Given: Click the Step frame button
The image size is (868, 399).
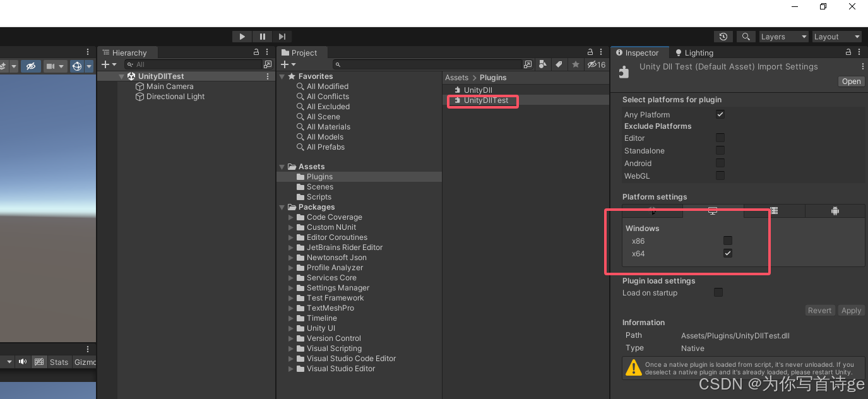Looking at the screenshot, I should coord(282,37).
